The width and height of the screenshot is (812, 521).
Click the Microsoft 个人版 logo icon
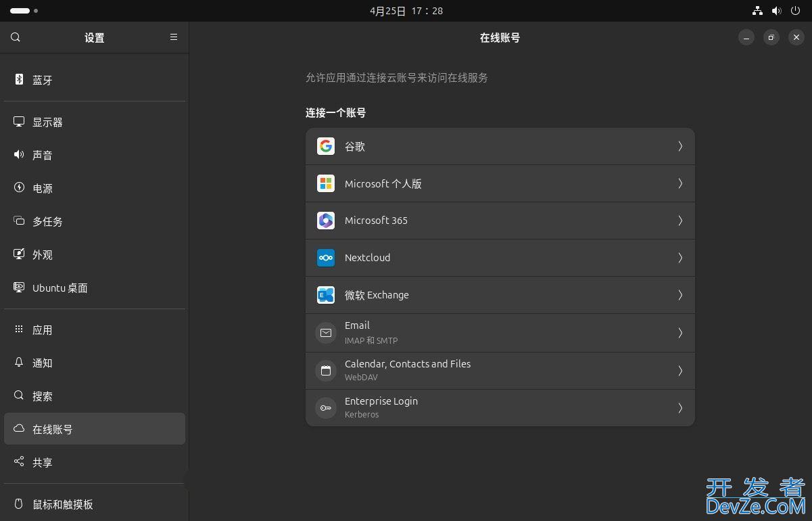[326, 183]
